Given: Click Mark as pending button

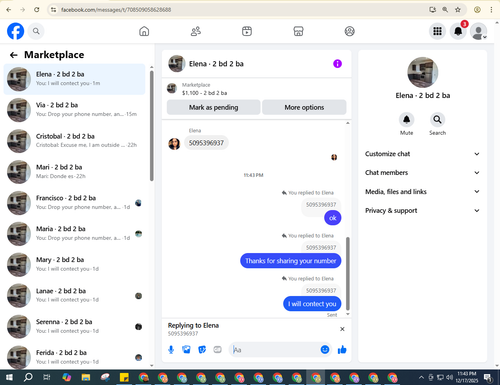Looking at the screenshot, I should 213,107.
